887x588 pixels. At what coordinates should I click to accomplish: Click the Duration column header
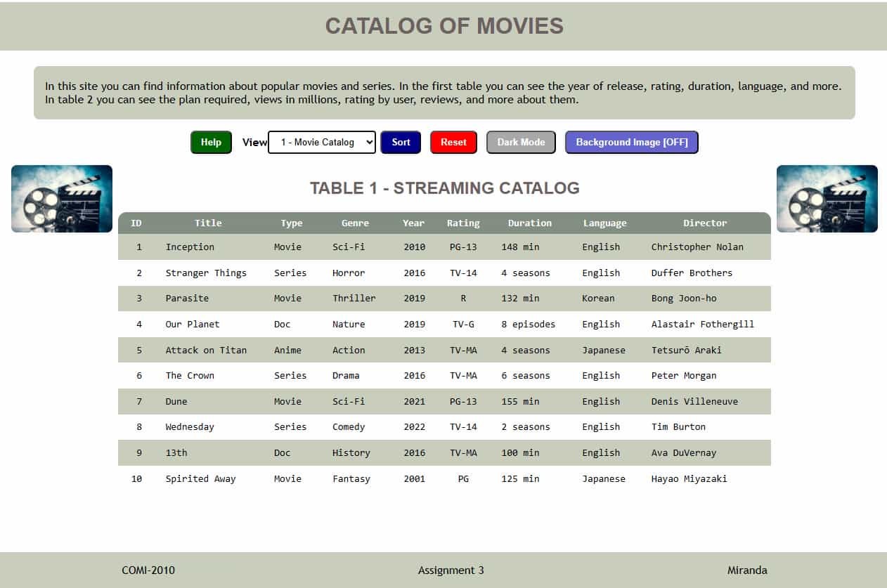(x=530, y=223)
